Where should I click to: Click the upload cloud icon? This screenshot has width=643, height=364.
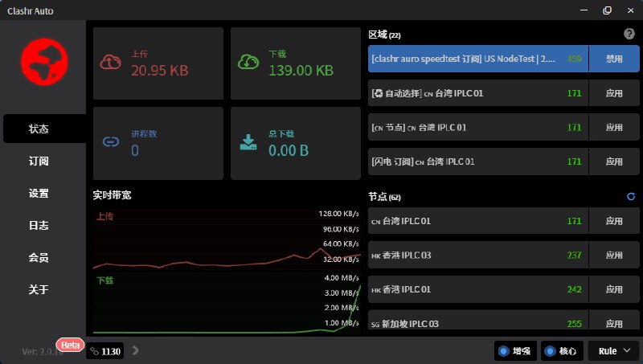(111, 63)
